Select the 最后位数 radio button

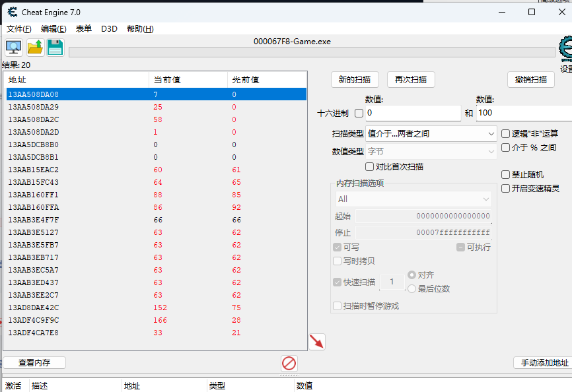[412, 289]
